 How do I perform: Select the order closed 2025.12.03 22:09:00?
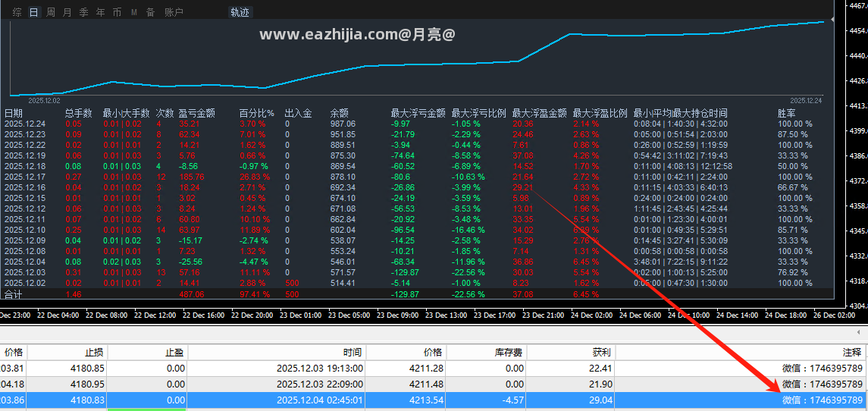click(434, 384)
